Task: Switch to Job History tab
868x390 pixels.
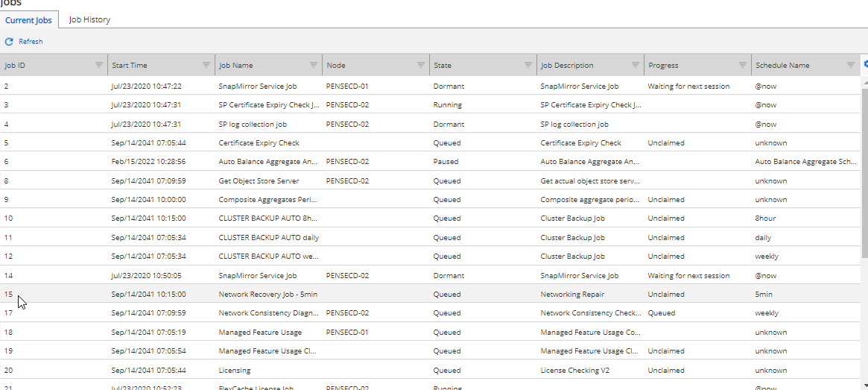Action: pyautogui.click(x=89, y=19)
